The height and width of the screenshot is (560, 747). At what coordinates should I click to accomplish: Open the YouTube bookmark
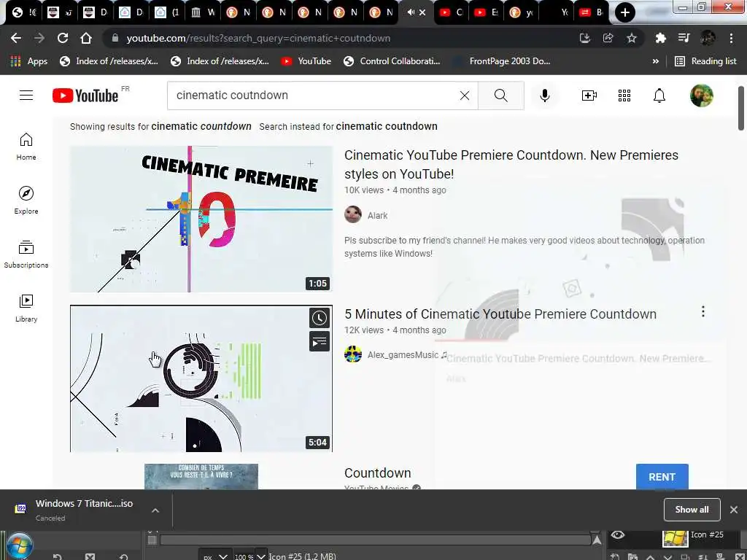[x=306, y=61]
